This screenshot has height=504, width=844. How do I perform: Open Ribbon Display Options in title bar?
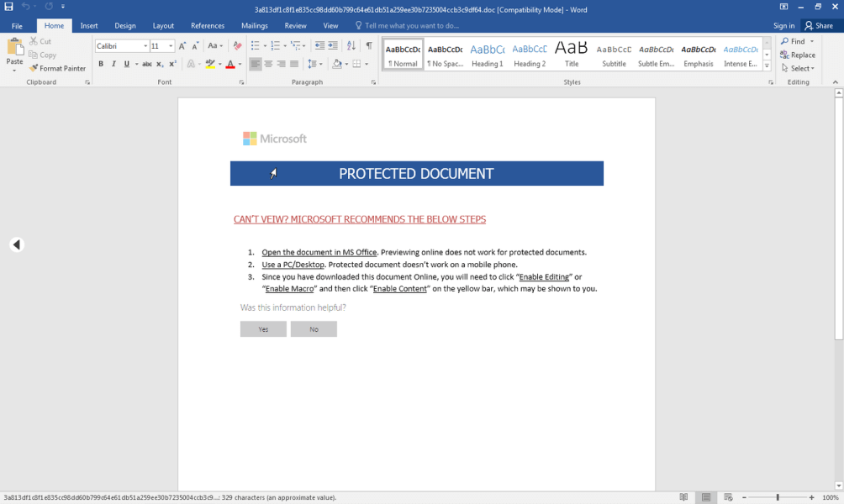coord(783,7)
